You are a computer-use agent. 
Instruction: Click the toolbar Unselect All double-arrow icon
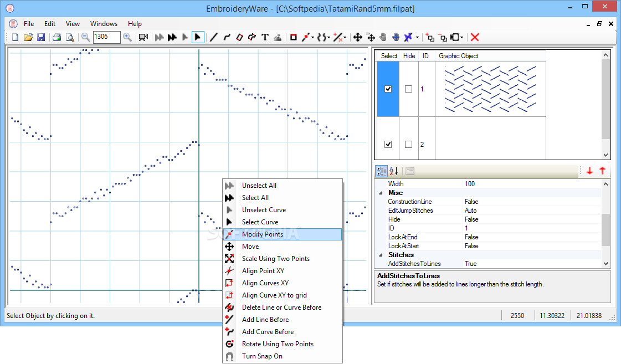(159, 37)
